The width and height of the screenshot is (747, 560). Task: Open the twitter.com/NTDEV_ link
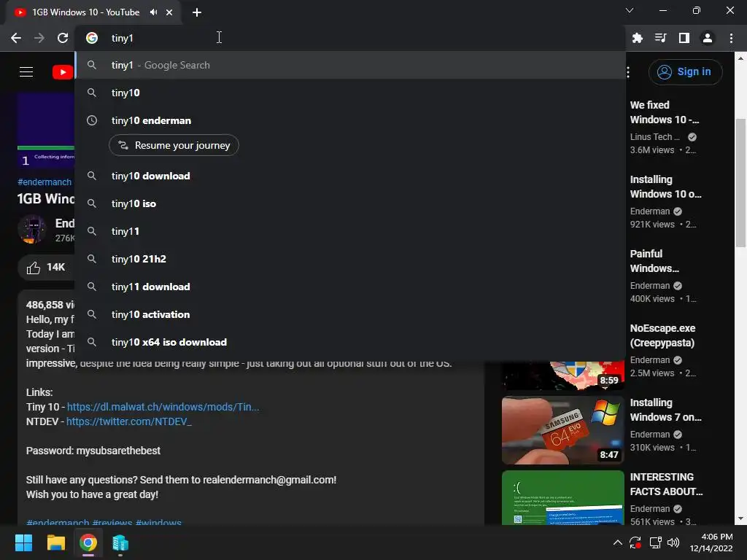point(128,421)
